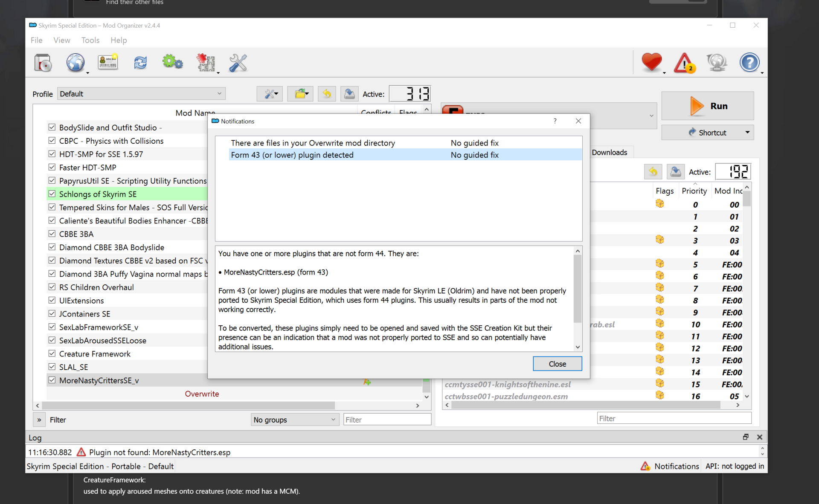Click the flag icon for plugin priority 0

click(x=660, y=204)
